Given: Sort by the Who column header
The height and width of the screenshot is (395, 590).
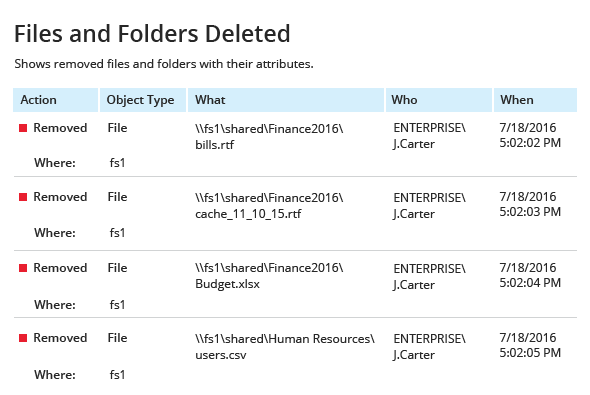Looking at the screenshot, I should coord(439,100).
